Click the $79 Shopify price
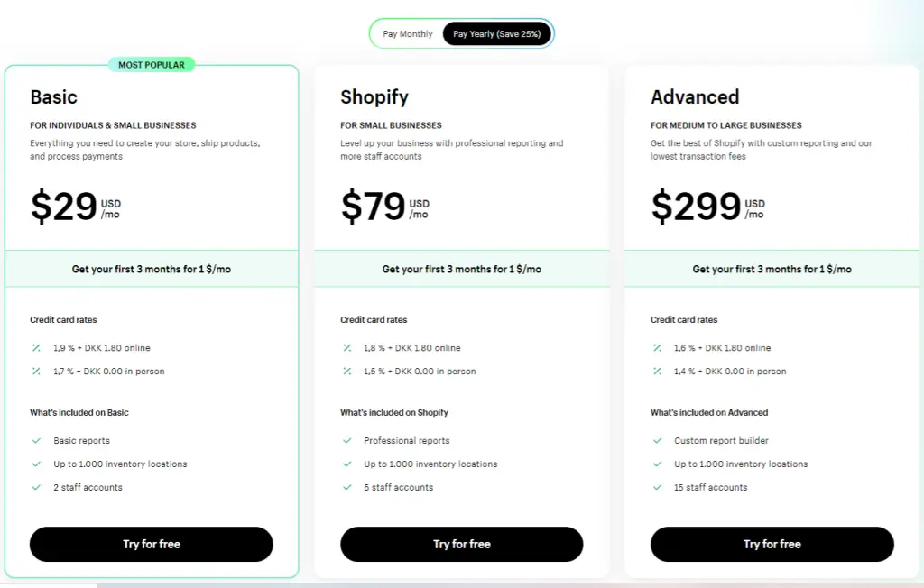The width and height of the screenshot is (924, 588). pos(374,206)
